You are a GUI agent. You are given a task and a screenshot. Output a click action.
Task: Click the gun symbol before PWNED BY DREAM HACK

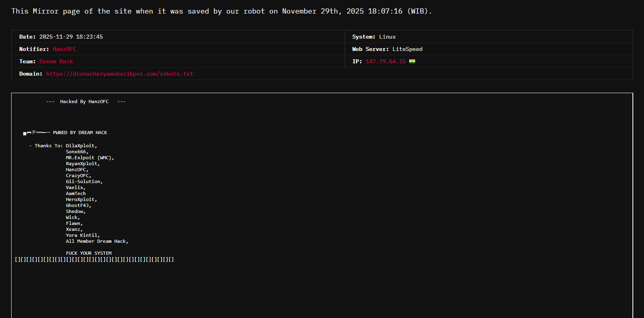[x=37, y=133]
